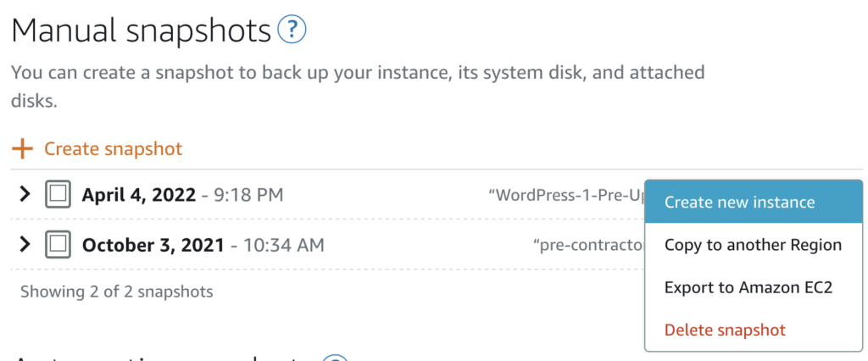Click the orange plus icon
This screenshot has width=868, height=361.
pos(22,149)
